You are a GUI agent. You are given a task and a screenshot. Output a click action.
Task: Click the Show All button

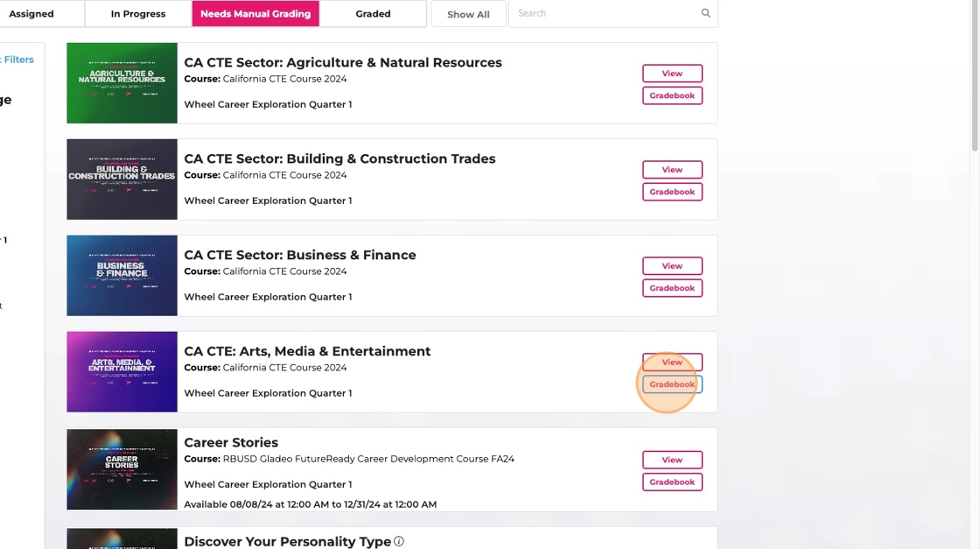468,14
